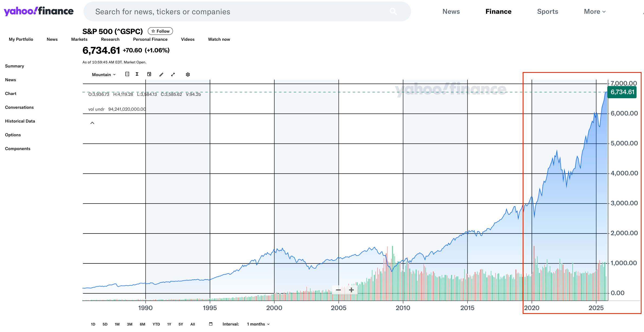This screenshot has height=332, width=644.
Task: Select the 5Y time range
Action: pos(181,324)
